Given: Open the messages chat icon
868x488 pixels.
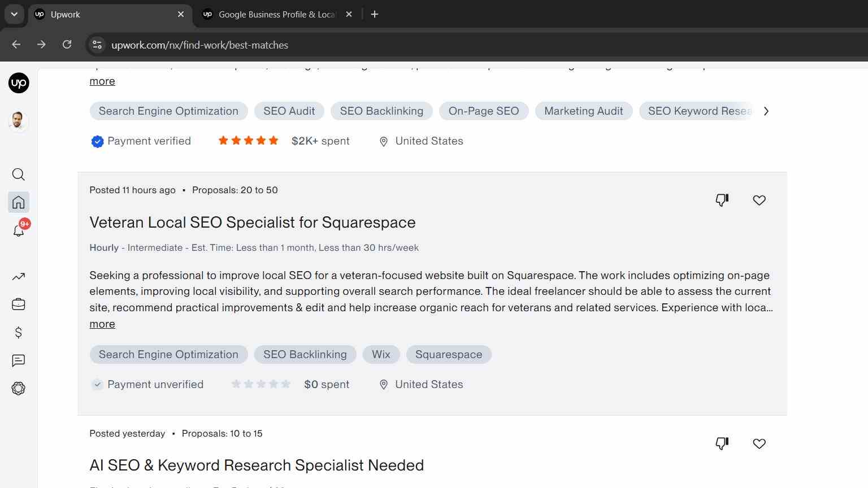Looking at the screenshot, I should point(19,360).
